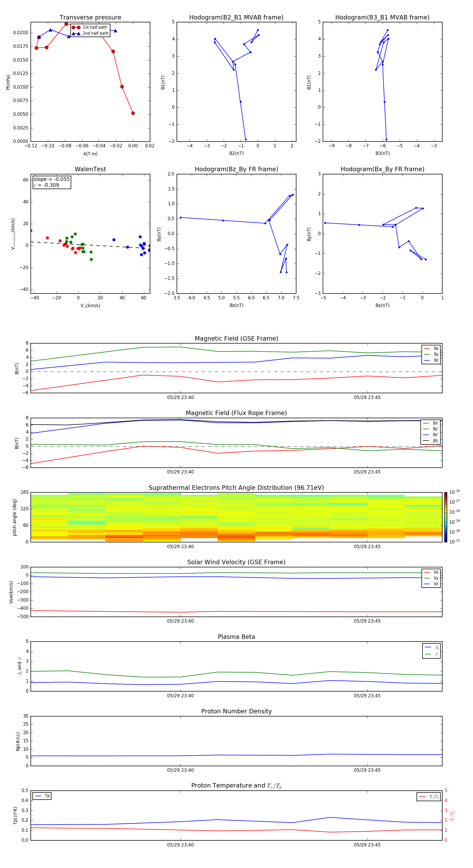Click the 'Np(#/cc)' y-axis label
This screenshot has width=473, height=868.
18,741
